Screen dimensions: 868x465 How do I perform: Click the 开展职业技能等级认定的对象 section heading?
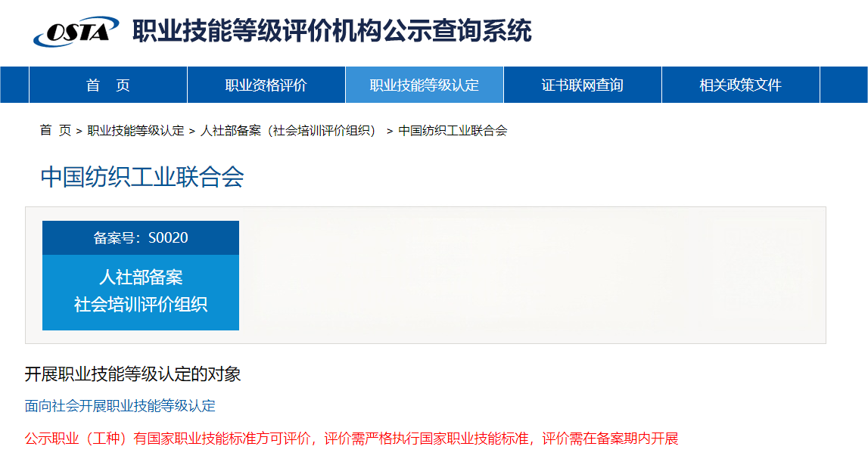tap(132, 374)
